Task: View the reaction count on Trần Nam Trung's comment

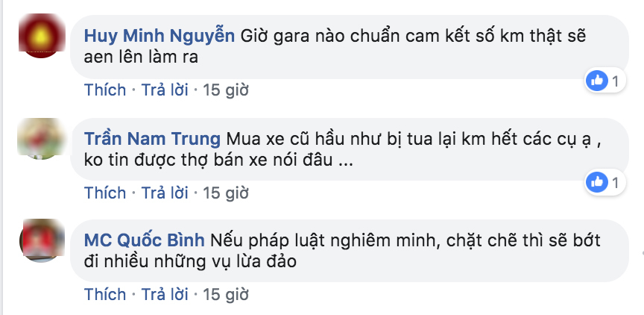Action: point(615,182)
